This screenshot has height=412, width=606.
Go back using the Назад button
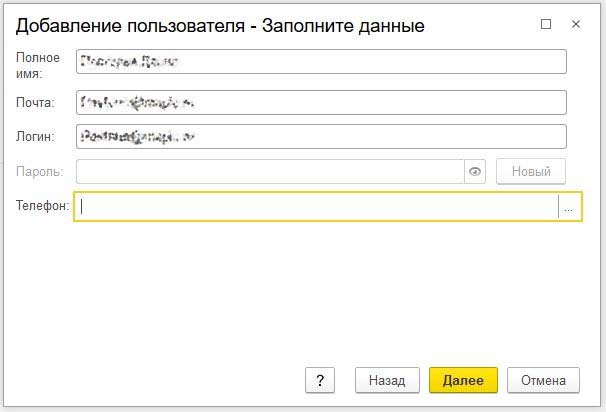pyautogui.click(x=387, y=380)
